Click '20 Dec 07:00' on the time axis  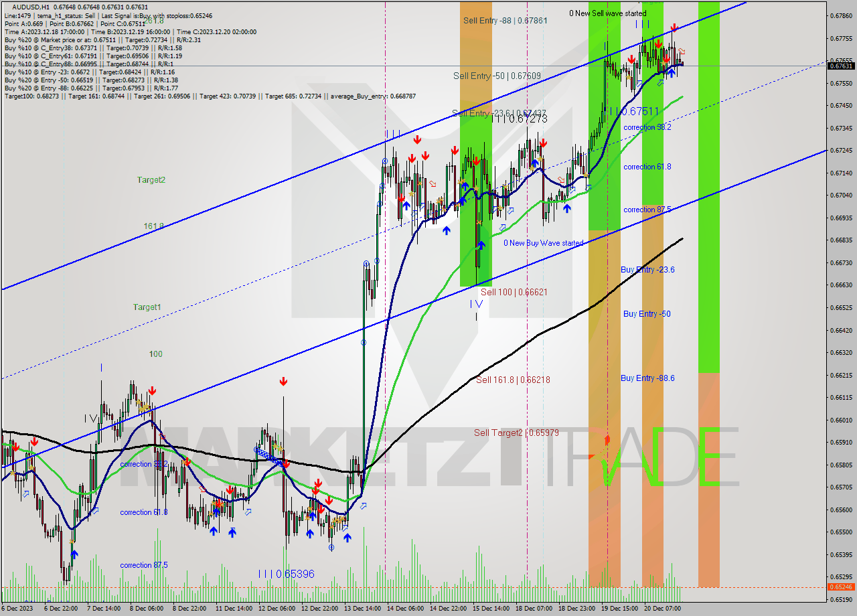pos(662,609)
